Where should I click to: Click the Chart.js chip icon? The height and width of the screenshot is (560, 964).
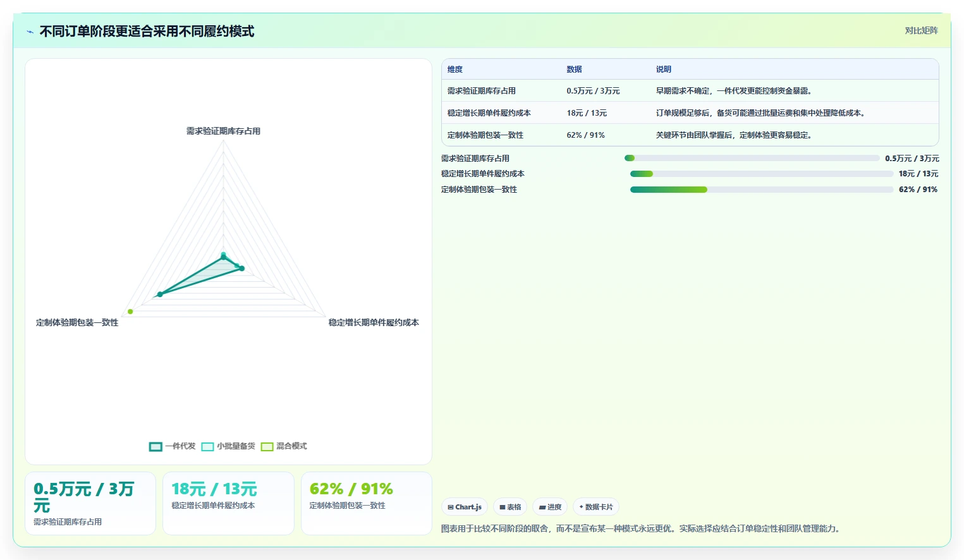pos(451,507)
